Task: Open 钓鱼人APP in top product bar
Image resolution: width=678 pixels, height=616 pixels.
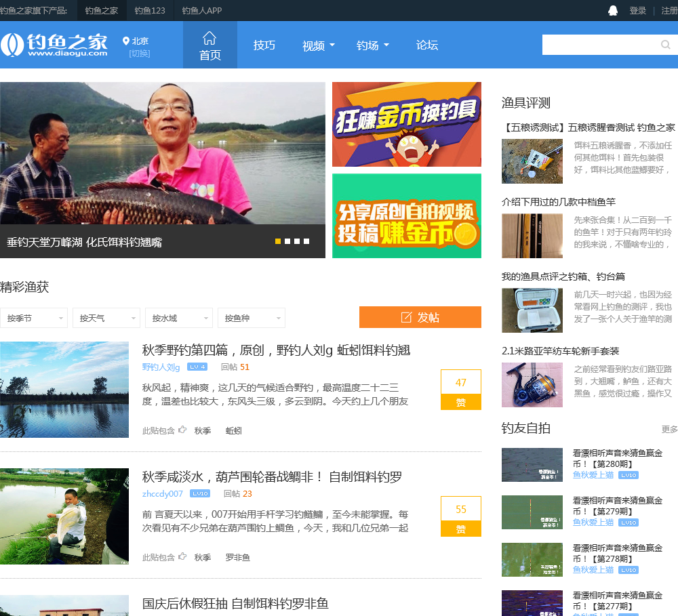Action: (x=202, y=10)
